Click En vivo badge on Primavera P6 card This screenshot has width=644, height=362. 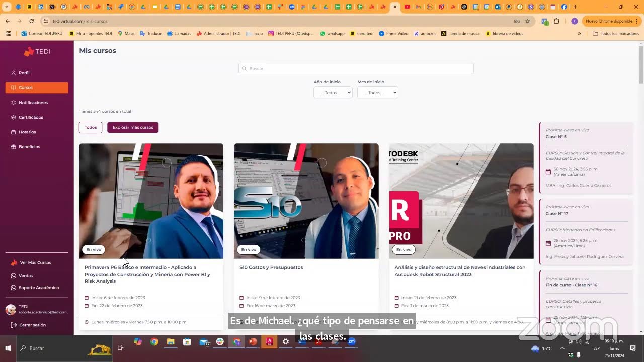coord(94,249)
